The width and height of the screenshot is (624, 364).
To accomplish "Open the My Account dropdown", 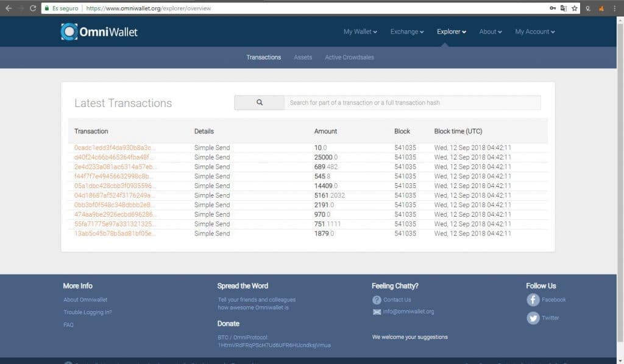I will pyautogui.click(x=535, y=32).
